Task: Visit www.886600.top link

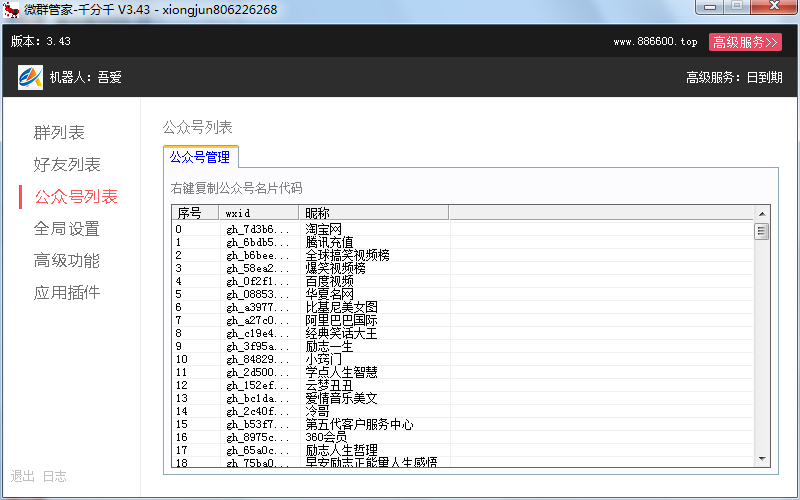Action: click(x=655, y=42)
